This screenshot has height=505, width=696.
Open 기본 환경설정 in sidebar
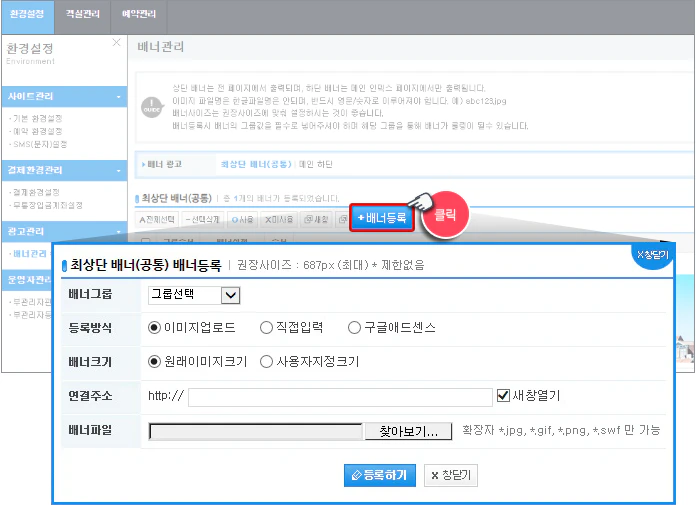point(37,118)
